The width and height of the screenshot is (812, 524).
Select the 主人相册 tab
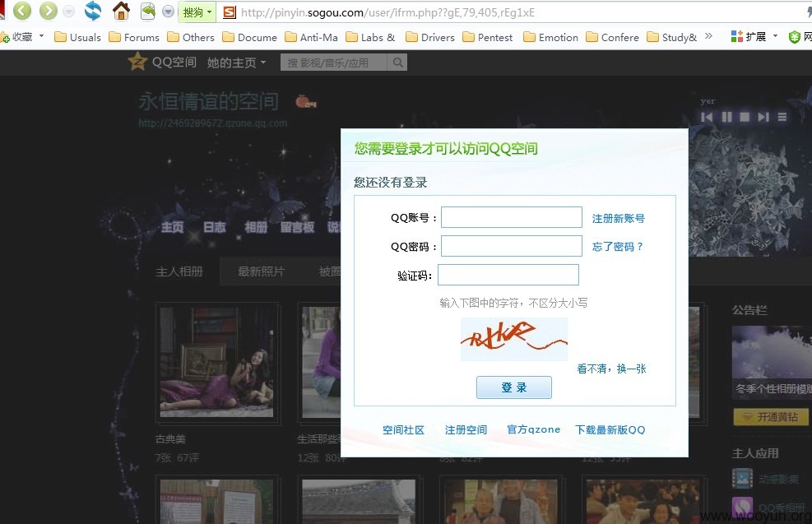(x=179, y=271)
